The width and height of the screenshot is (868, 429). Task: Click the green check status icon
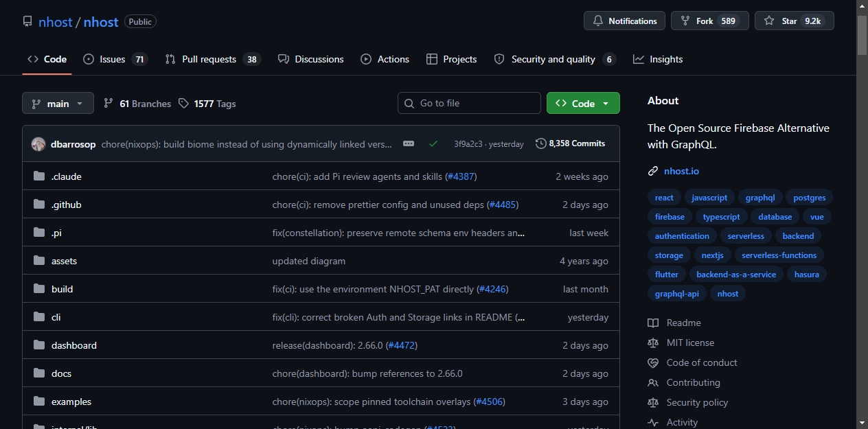tap(433, 143)
